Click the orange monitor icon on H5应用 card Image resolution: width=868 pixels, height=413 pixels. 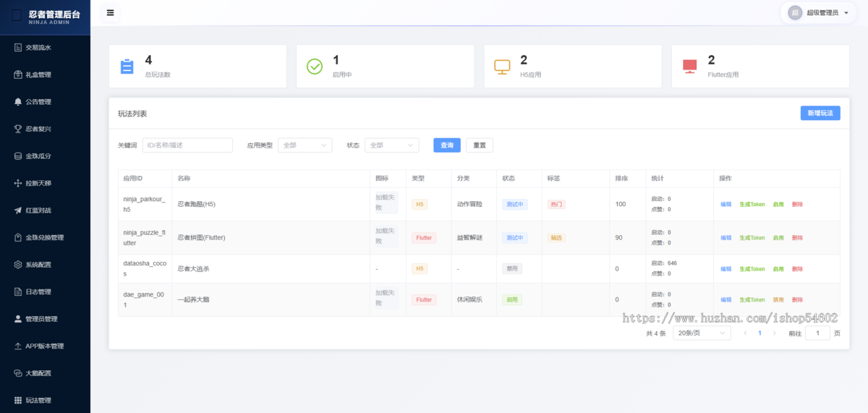(x=502, y=67)
